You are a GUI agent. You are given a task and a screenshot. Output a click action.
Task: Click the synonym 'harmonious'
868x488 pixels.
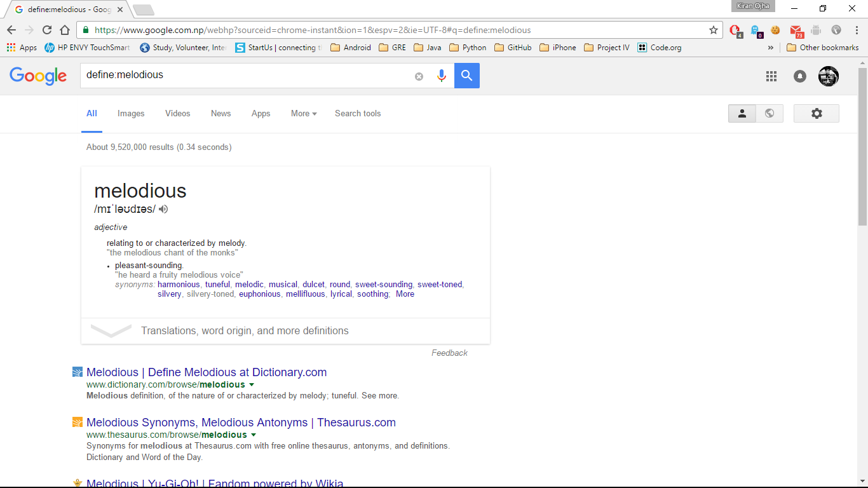click(x=179, y=284)
